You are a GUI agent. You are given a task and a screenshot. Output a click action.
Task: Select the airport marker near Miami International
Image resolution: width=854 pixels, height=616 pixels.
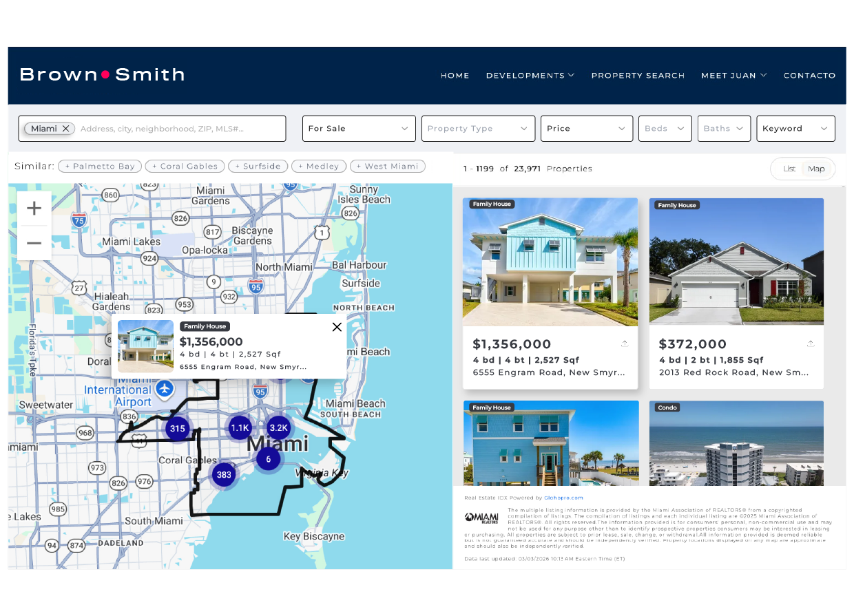coord(164,389)
